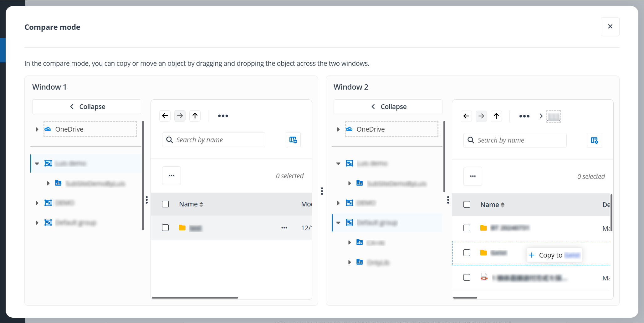Screen dimensions: 644x323
Task: Open actions menu above Window 1 file list
Action: pos(171,176)
